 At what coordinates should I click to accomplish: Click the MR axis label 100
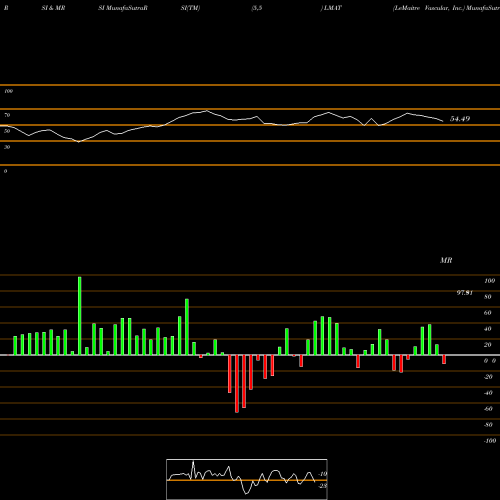tap(489, 281)
